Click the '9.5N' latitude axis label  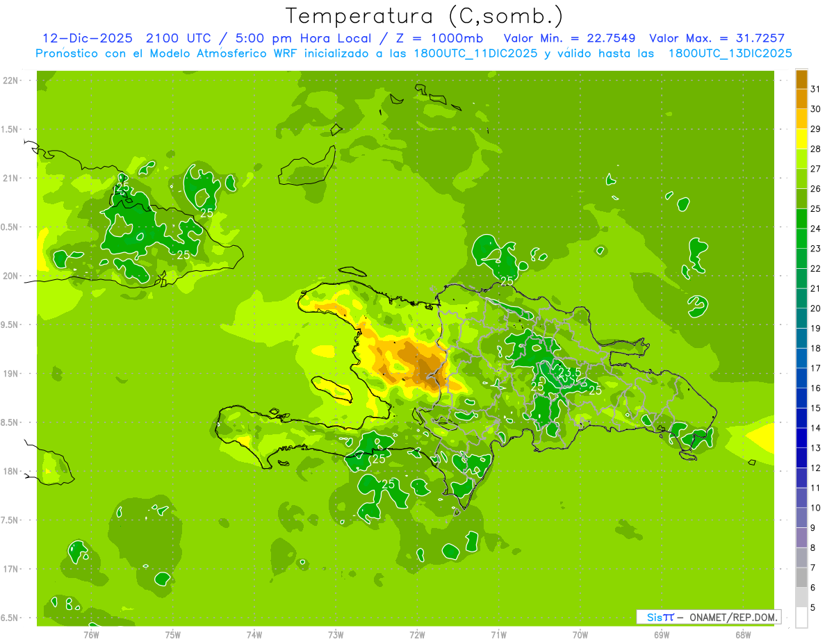(9, 324)
